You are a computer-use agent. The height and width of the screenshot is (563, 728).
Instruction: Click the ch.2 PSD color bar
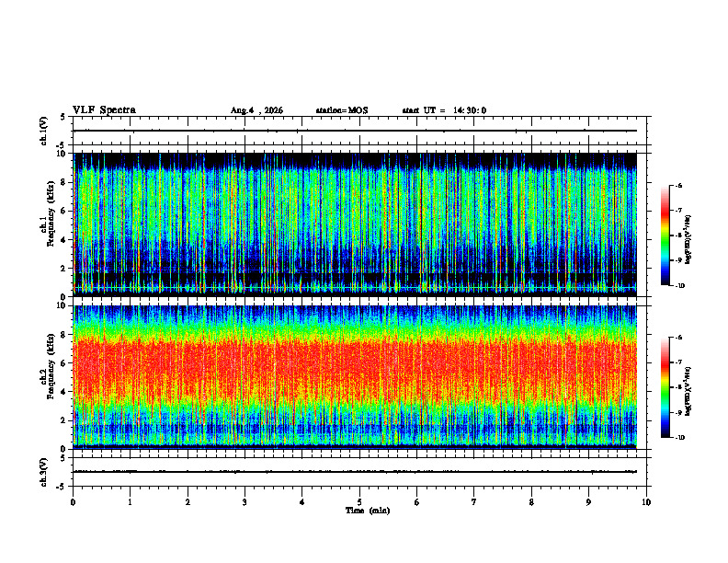click(665, 387)
